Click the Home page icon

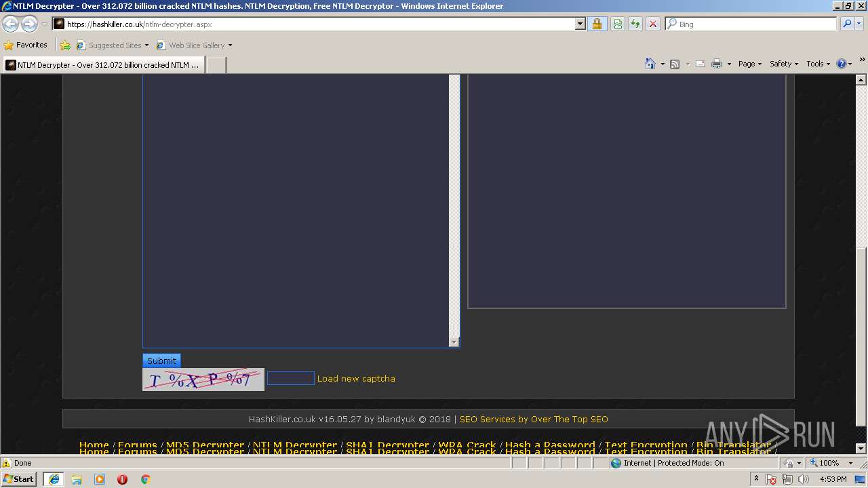click(x=650, y=64)
